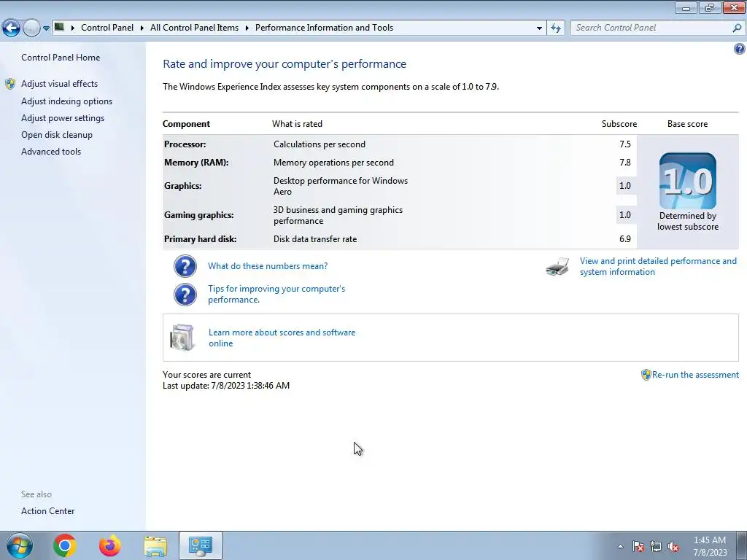The height and width of the screenshot is (560, 747).
Task: Click the Processor subscore 7.5
Action: [x=625, y=144]
